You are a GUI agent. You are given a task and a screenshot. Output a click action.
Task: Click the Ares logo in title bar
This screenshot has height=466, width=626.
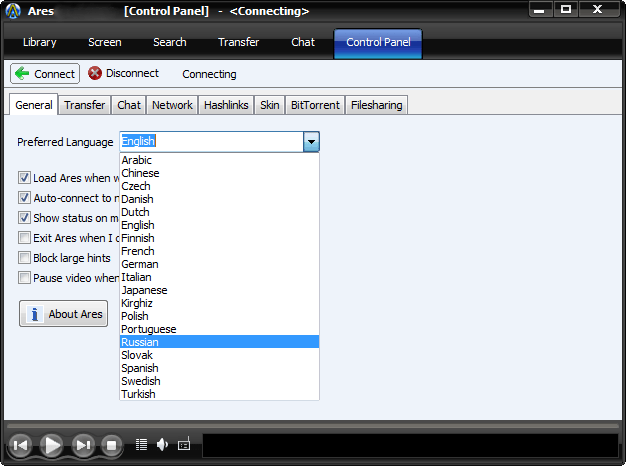pos(13,11)
